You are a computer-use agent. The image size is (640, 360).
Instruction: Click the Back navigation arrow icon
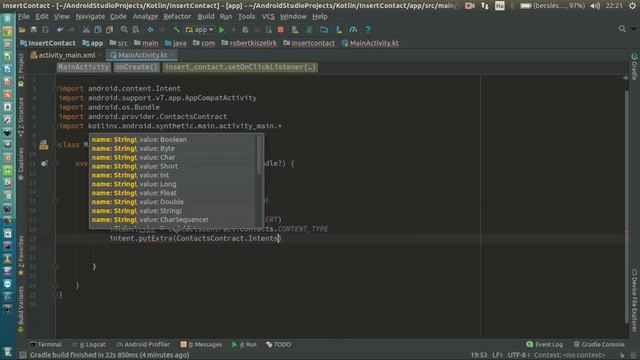150,30
